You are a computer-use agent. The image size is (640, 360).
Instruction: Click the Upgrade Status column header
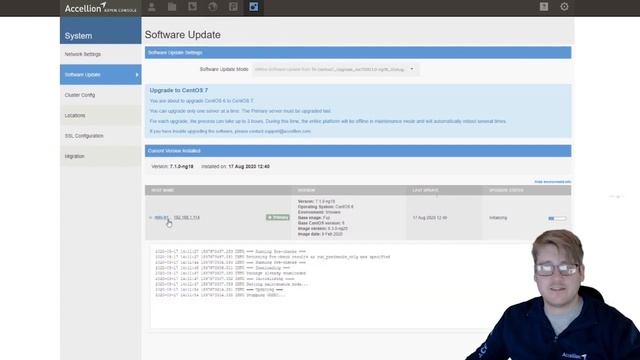506,190
